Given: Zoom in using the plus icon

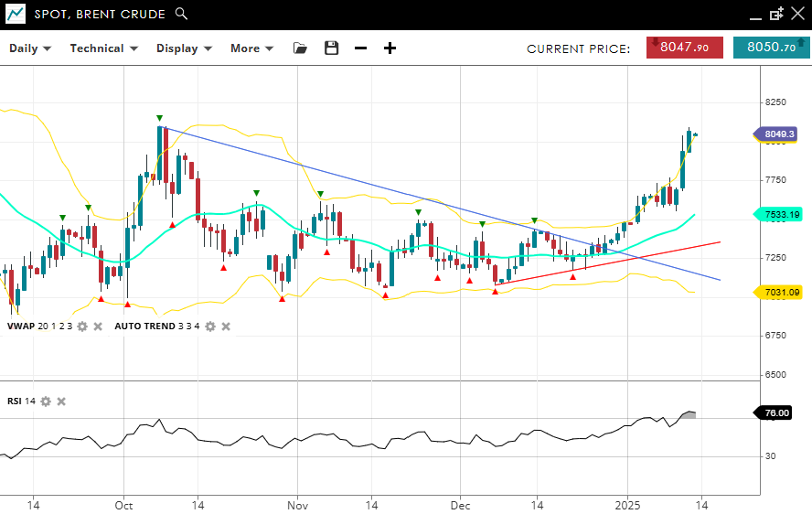Looking at the screenshot, I should point(390,48).
